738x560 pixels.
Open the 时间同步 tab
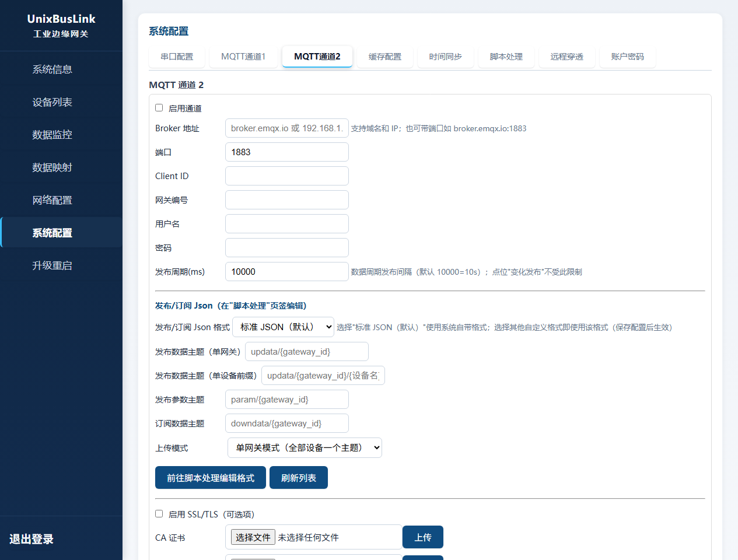tap(446, 57)
